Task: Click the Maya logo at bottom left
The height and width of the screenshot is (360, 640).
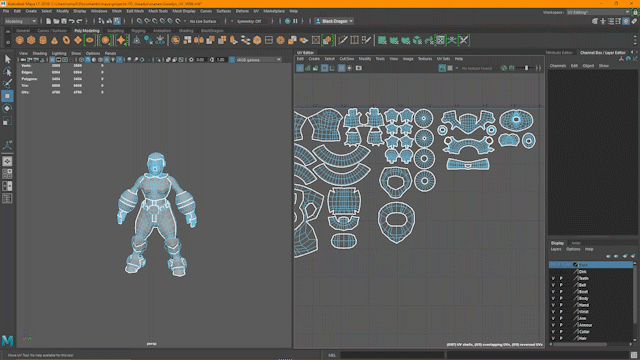Action: [7, 340]
